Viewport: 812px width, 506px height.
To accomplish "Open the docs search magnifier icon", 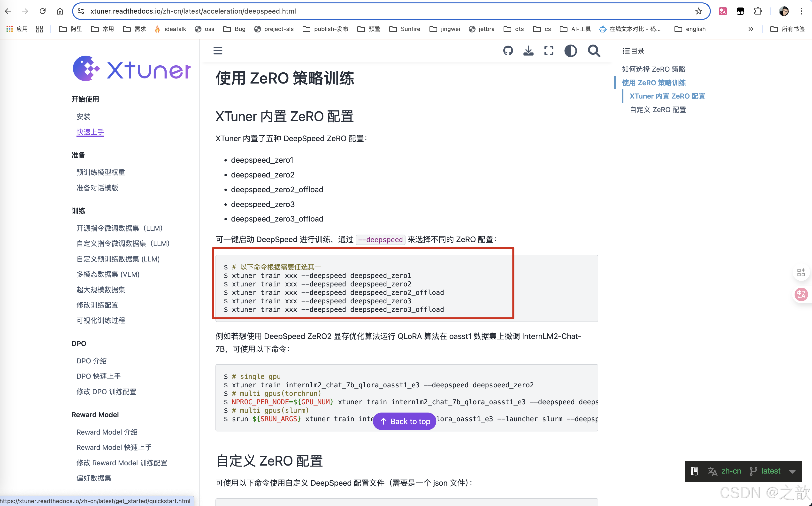I will (594, 51).
